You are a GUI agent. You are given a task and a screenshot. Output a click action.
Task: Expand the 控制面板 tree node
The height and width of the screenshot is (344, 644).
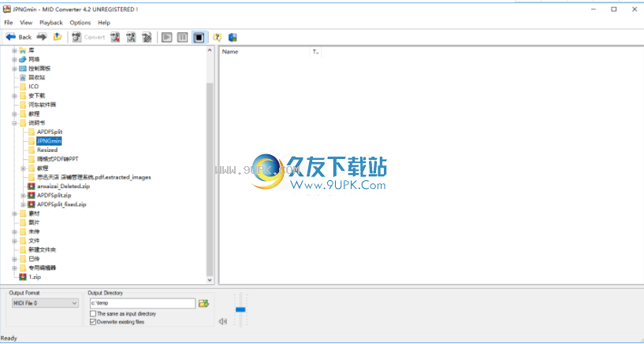(14, 68)
